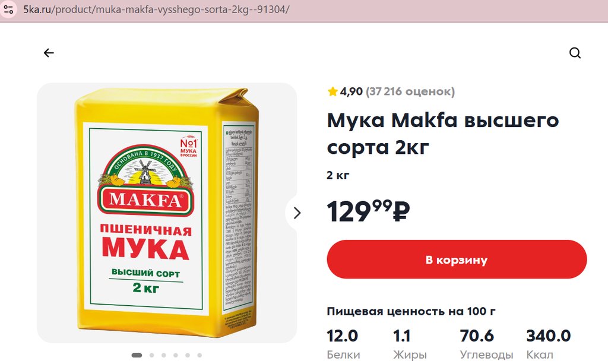The width and height of the screenshot is (608, 364).
Task: Add flour to cart with В корзину
Action: pyautogui.click(x=457, y=259)
